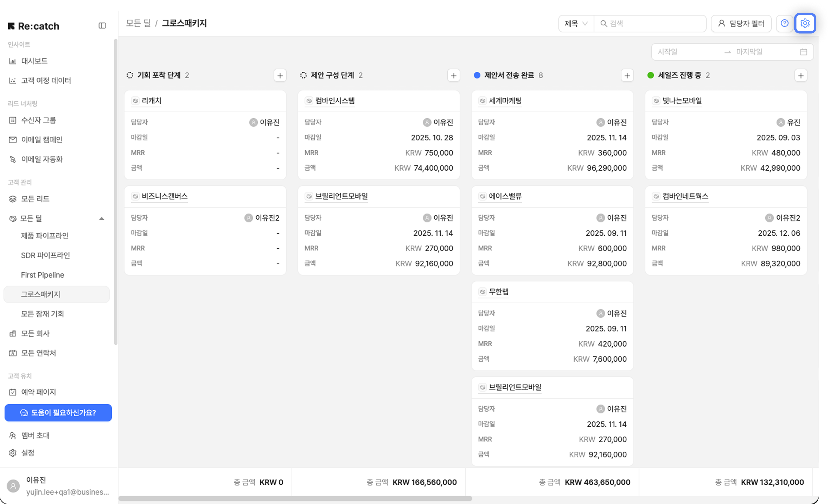Viewport: 830px width, 504px height.
Task: Collapse the sidebar panel icon
Action: pos(102,26)
